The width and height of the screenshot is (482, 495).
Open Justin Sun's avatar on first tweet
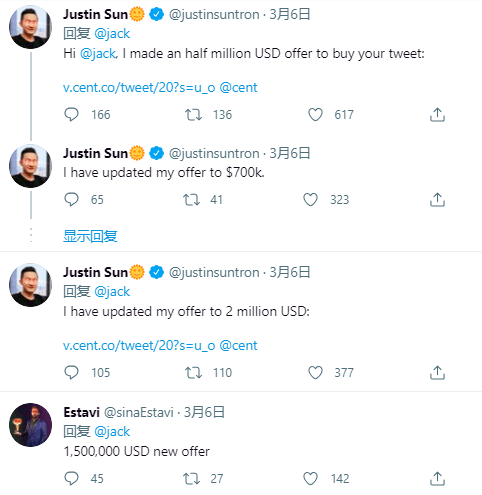point(30,27)
